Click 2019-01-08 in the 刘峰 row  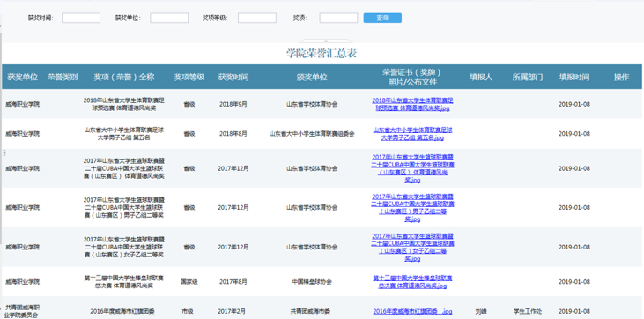click(x=574, y=311)
